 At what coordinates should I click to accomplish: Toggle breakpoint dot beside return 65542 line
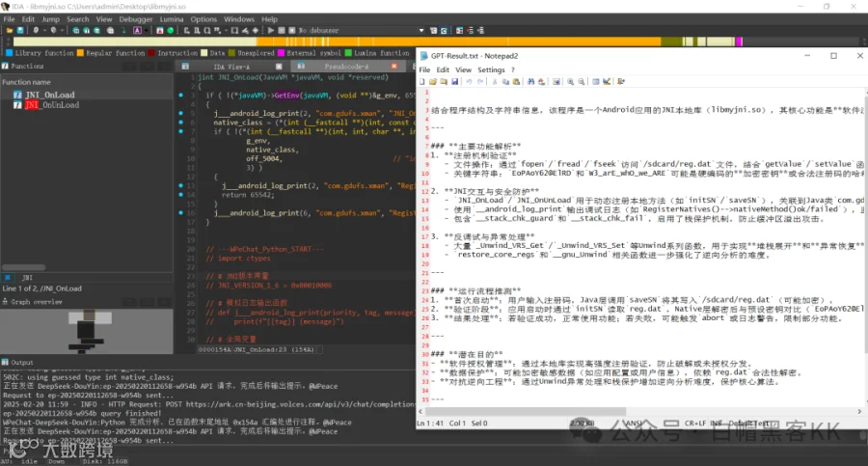pyautogui.click(x=181, y=195)
